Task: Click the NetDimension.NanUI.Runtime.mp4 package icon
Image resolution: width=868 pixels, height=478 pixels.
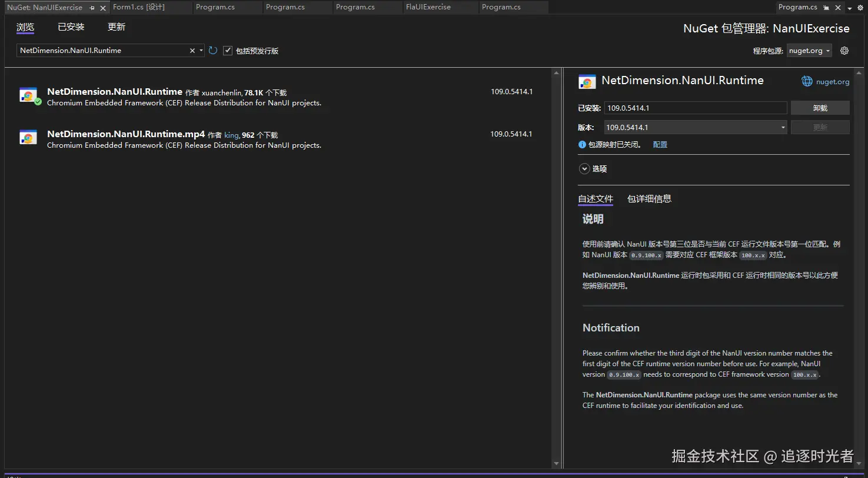Action: pos(28,138)
